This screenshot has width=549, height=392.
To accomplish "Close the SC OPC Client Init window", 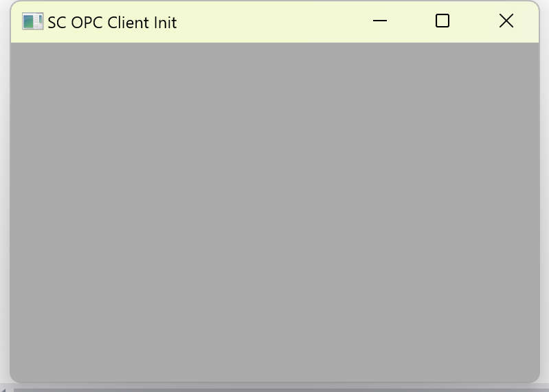I will coord(506,21).
